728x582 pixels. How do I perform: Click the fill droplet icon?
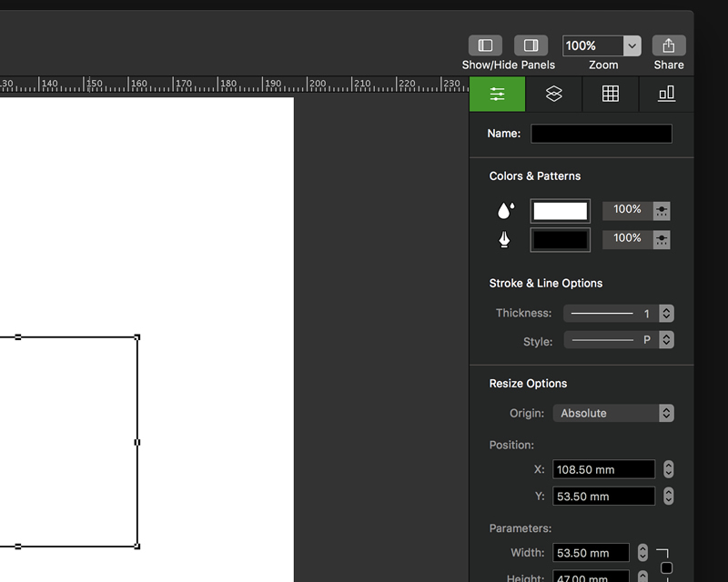click(504, 211)
